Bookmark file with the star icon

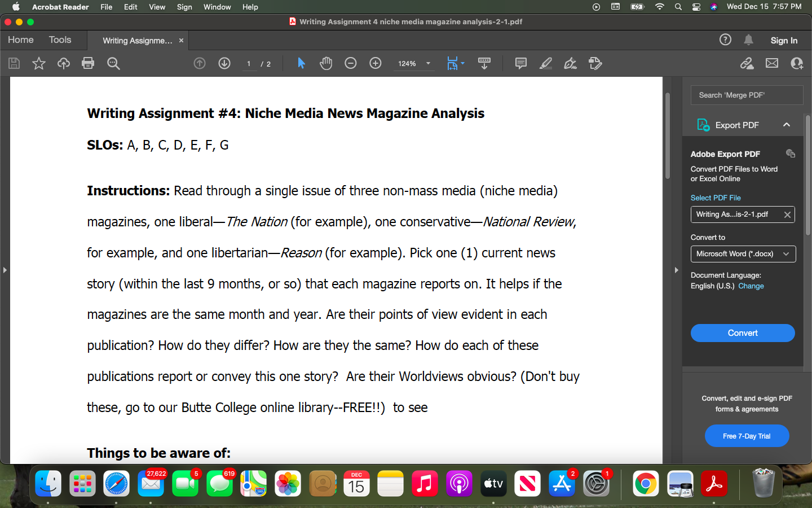39,63
